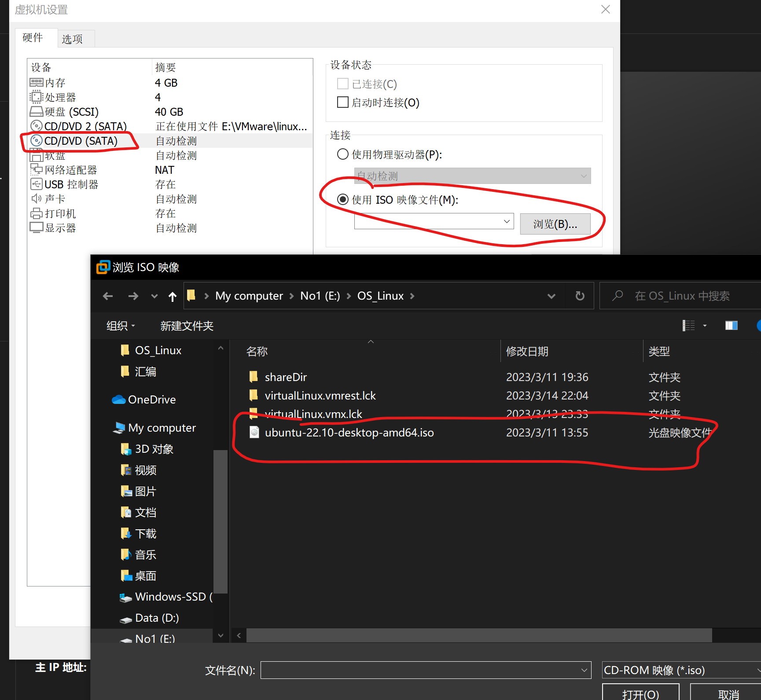
Task: Open the CD-ROM 映像 file type dropdown
Action: [681, 670]
